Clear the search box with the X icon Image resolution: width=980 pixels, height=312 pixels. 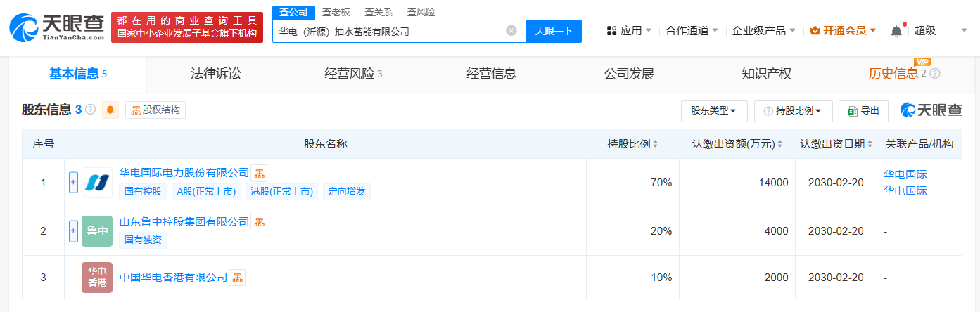point(511,30)
